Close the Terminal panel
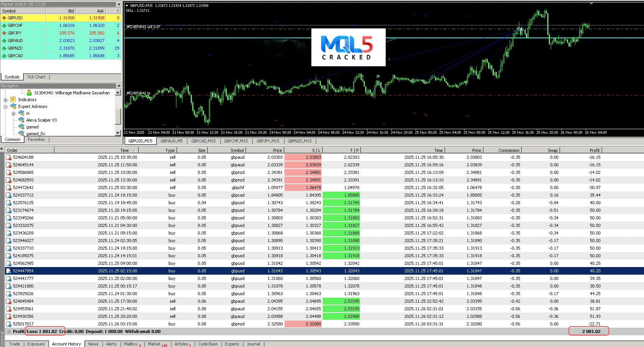The height and width of the screenshot is (347, 644). coord(2,149)
